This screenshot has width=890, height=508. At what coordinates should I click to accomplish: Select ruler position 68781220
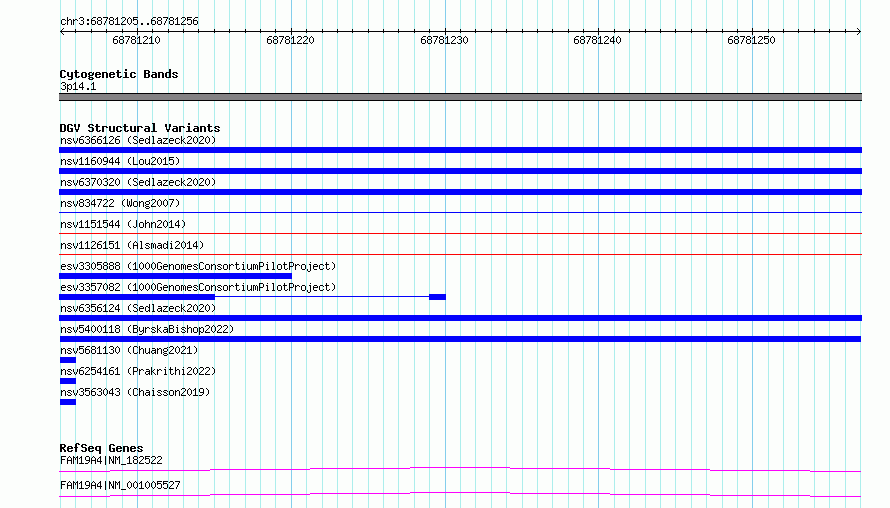pyautogui.click(x=290, y=40)
